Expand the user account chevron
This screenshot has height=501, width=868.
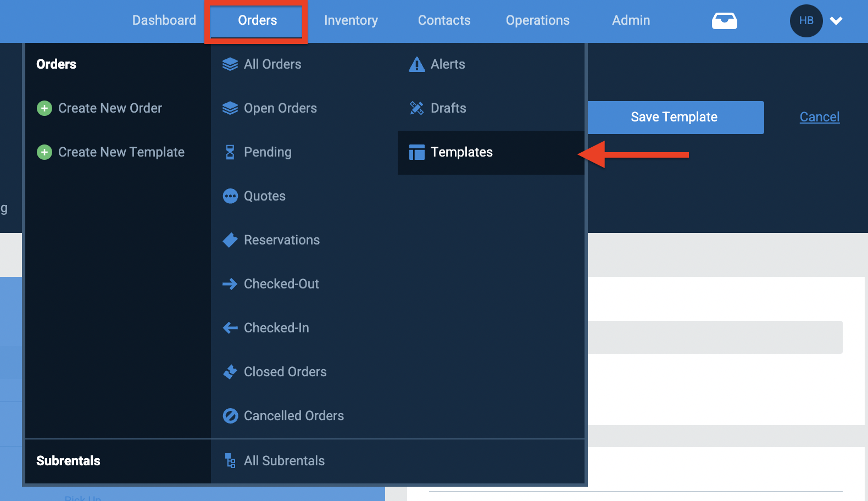point(836,21)
